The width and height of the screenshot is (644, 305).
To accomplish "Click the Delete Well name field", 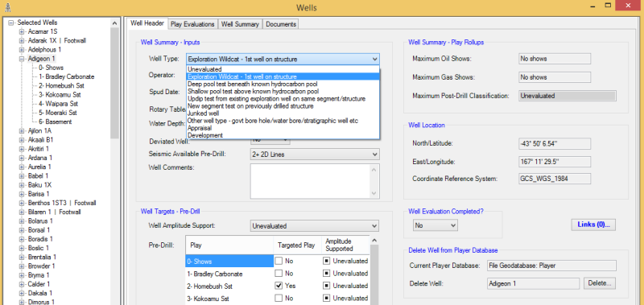I will point(533,283).
